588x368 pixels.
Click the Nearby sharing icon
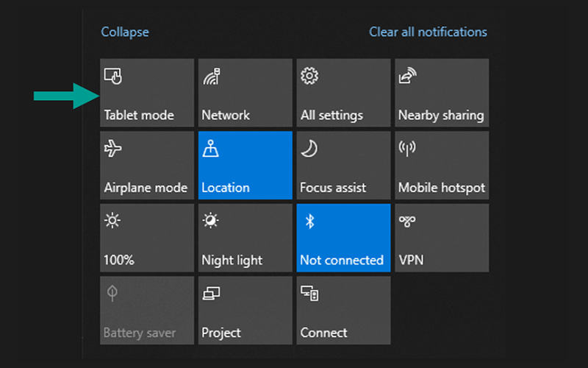point(408,76)
